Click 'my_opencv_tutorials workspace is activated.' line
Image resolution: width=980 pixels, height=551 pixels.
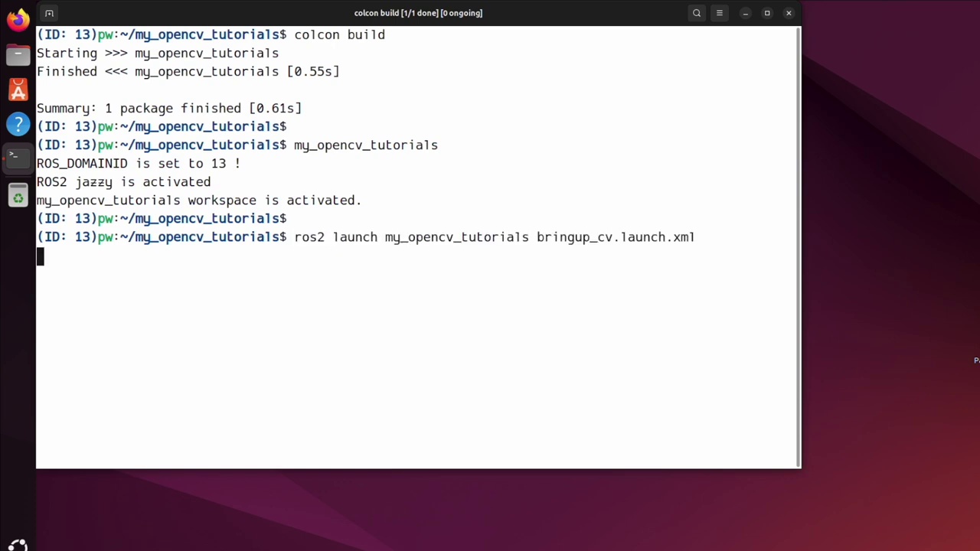199,200
